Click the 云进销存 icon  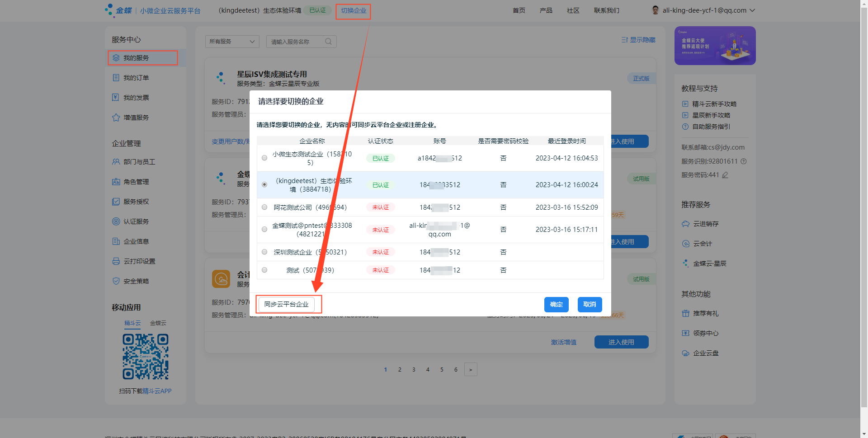(x=686, y=224)
